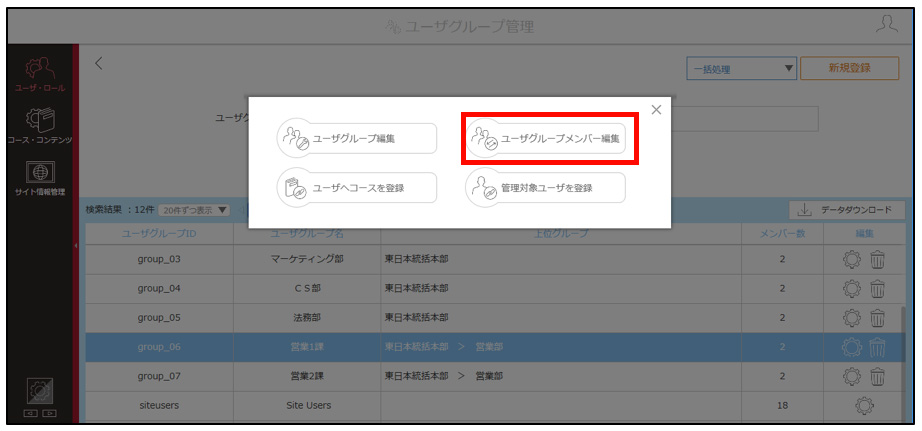922x431 pixels.
Task: Close the popup with the X icon
Action: [x=656, y=109]
